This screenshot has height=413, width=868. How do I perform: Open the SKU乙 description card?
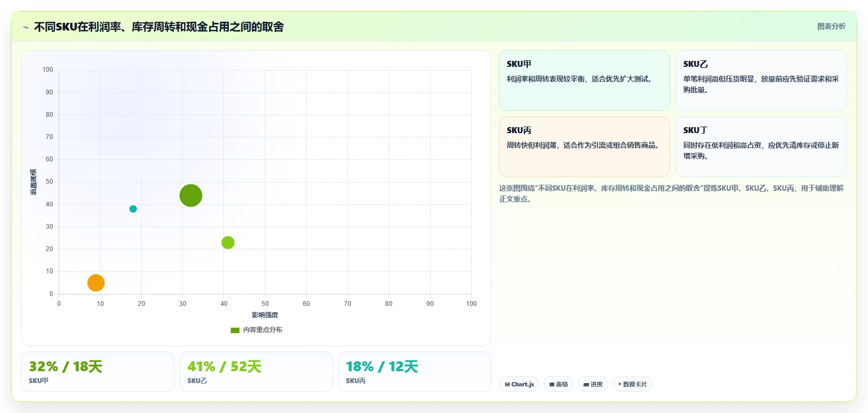pos(761,80)
